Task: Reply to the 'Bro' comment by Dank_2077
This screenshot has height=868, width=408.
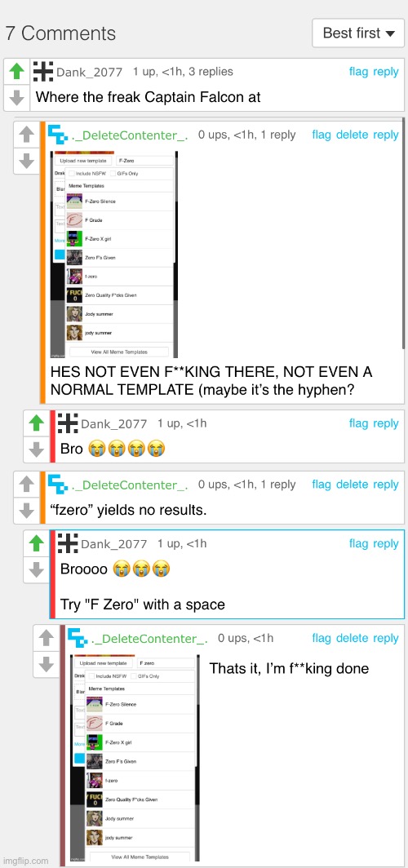Action: pyautogui.click(x=386, y=423)
